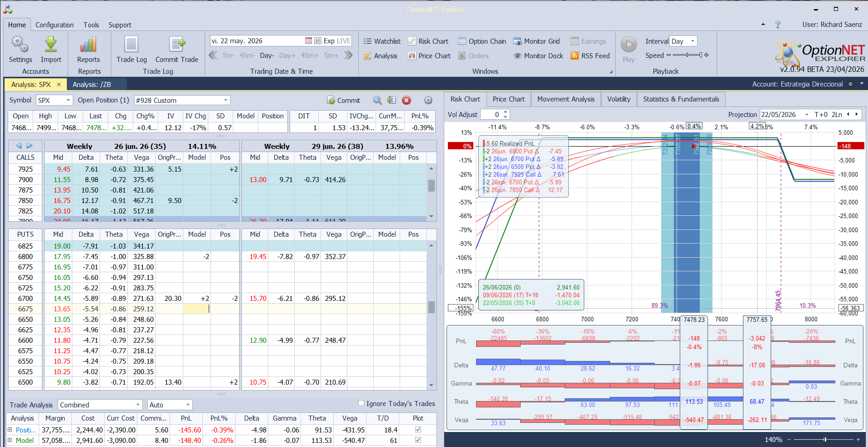Open the Reports bar chart icon

click(88, 50)
